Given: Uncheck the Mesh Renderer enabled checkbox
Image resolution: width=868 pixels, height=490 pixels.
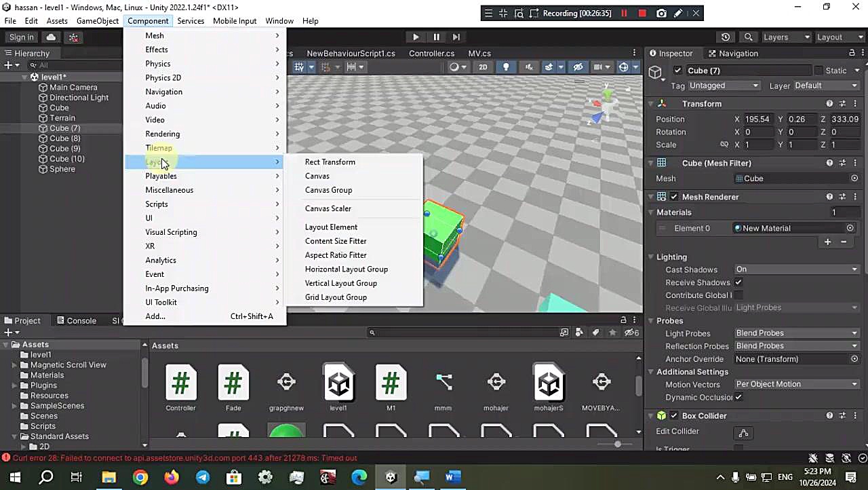Looking at the screenshot, I should tap(674, 197).
